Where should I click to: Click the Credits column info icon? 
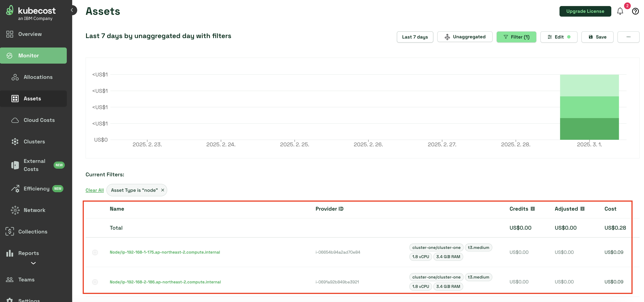[533, 209]
